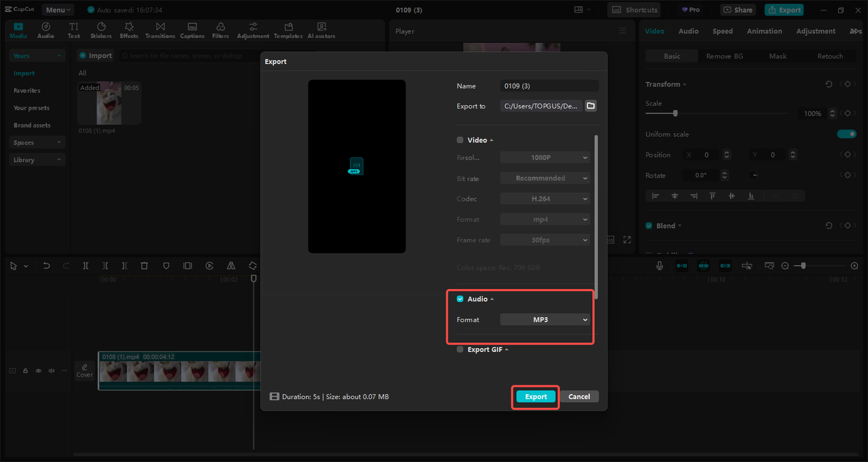Open the Adjustment icon in top toolbar

click(x=253, y=30)
